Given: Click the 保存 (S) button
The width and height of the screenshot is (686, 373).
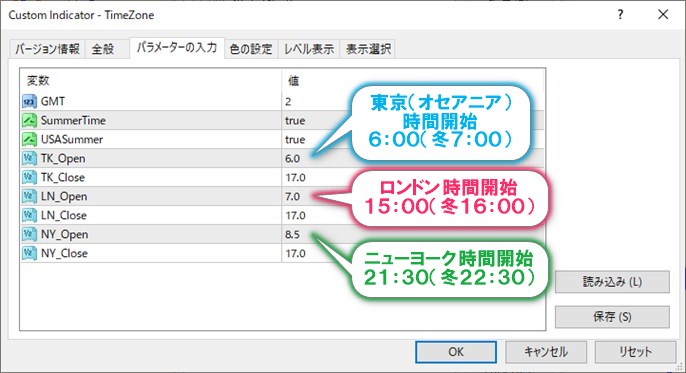Looking at the screenshot, I should (x=612, y=317).
